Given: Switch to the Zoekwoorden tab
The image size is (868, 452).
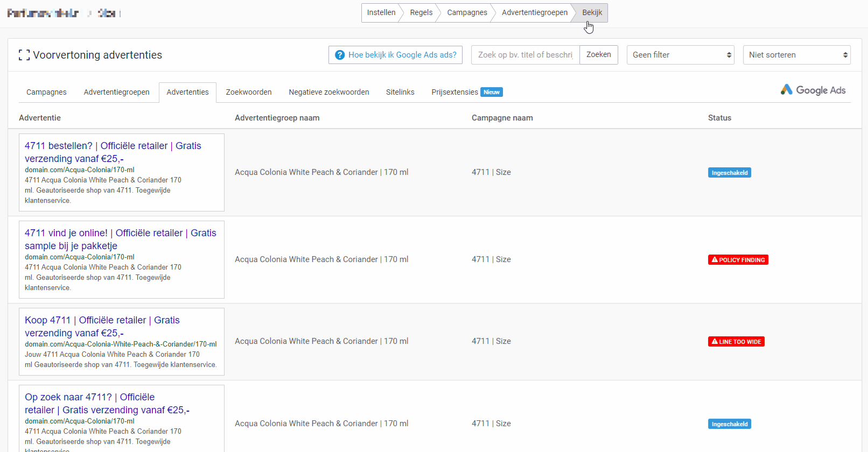Looking at the screenshot, I should point(249,92).
